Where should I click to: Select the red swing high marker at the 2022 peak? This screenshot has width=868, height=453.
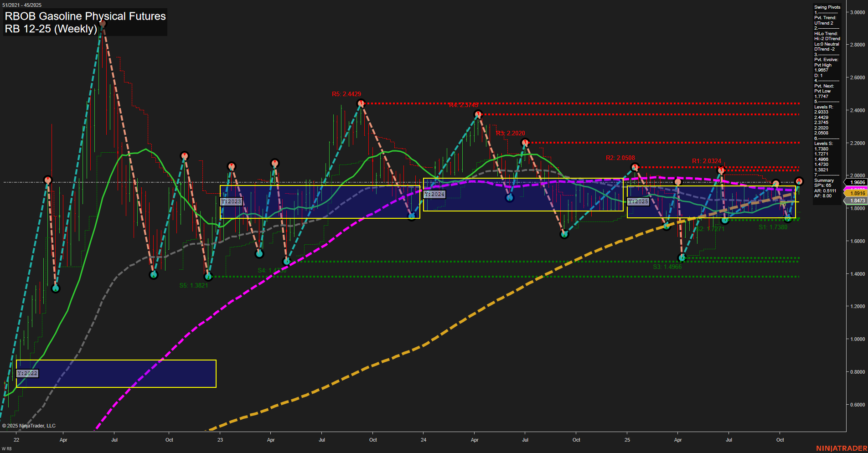point(103,22)
